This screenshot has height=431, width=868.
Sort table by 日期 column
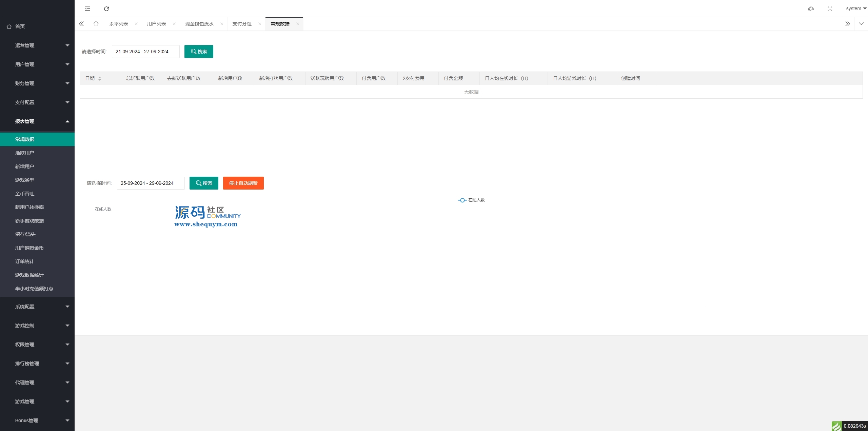coord(100,79)
